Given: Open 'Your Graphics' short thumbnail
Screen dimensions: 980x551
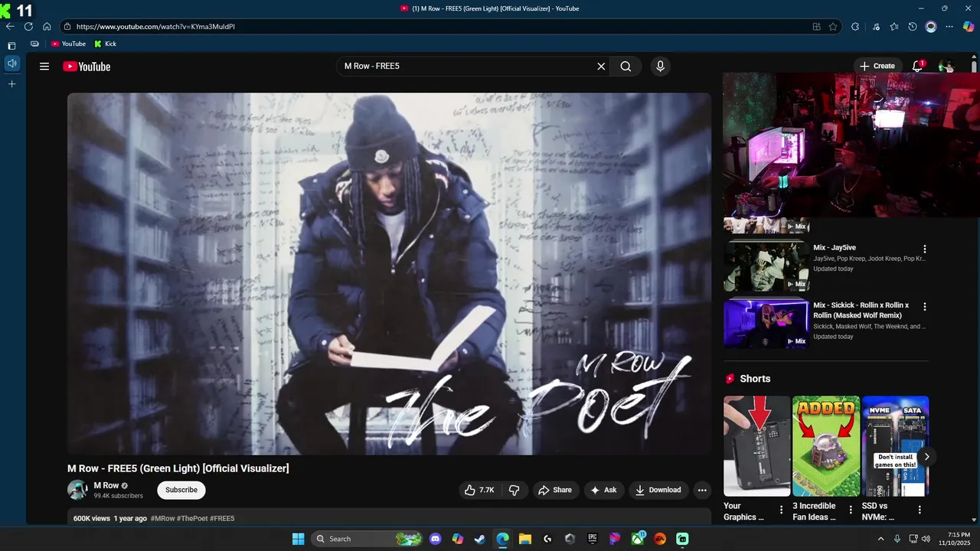Looking at the screenshot, I should pyautogui.click(x=756, y=446).
